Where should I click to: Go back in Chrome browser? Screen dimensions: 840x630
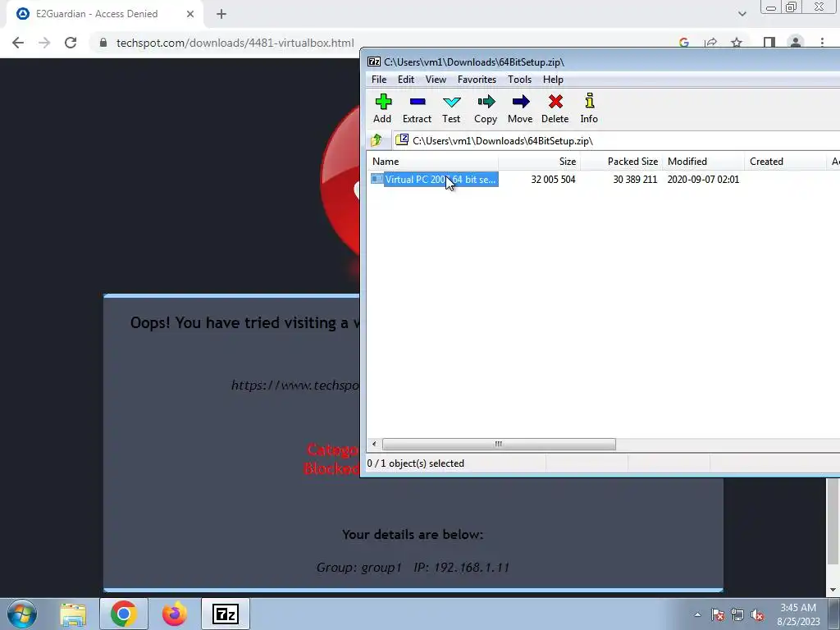coord(18,43)
